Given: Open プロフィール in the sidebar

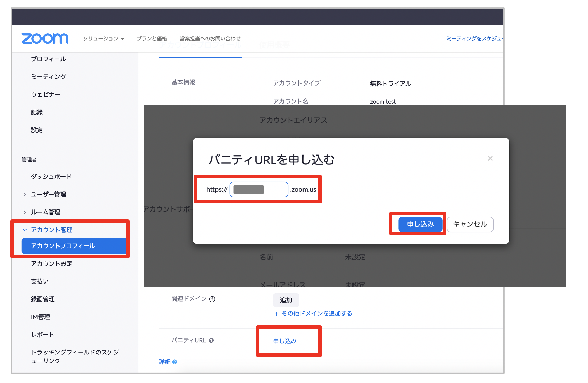Looking at the screenshot, I should point(48,59).
